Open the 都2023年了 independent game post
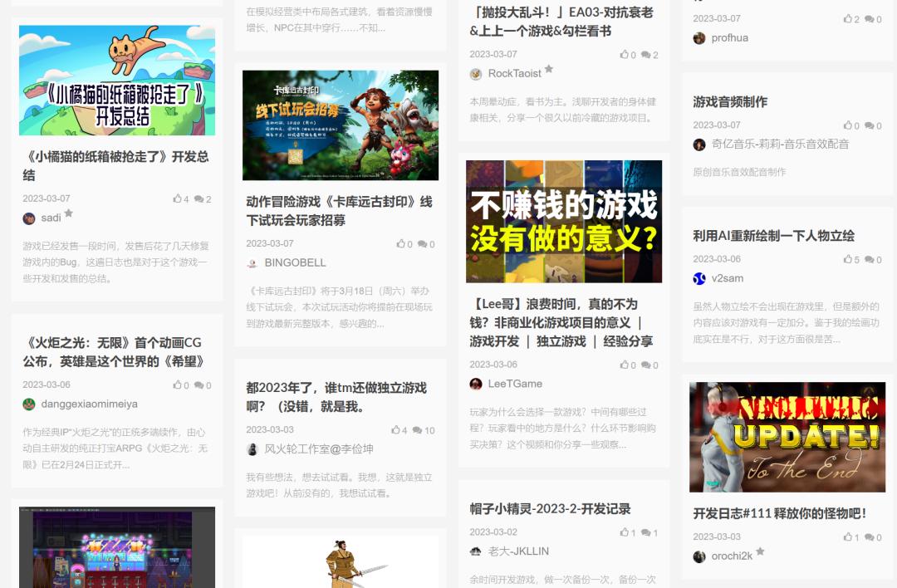This screenshot has height=588, width=897. [x=336, y=397]
